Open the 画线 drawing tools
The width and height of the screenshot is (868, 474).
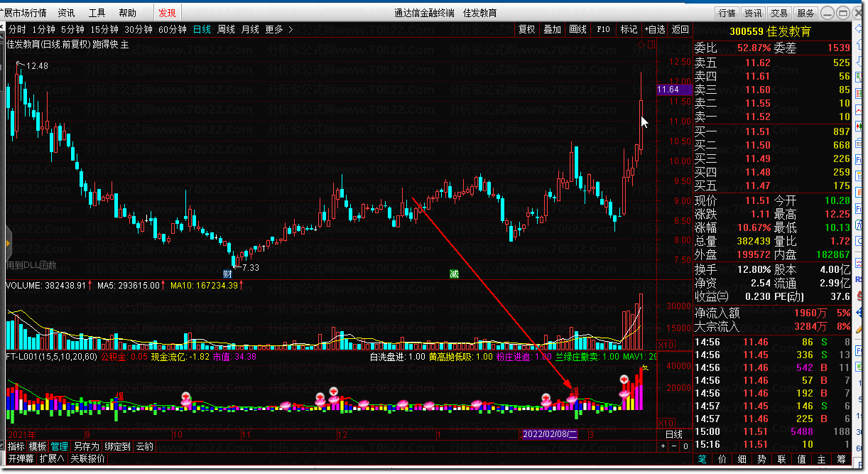coord(578,29)
